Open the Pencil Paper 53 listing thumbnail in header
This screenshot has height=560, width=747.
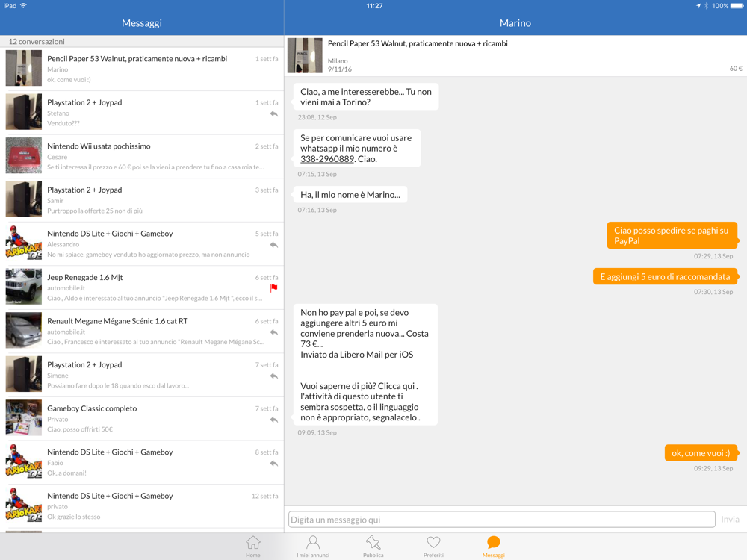click(x=305, y=55)
